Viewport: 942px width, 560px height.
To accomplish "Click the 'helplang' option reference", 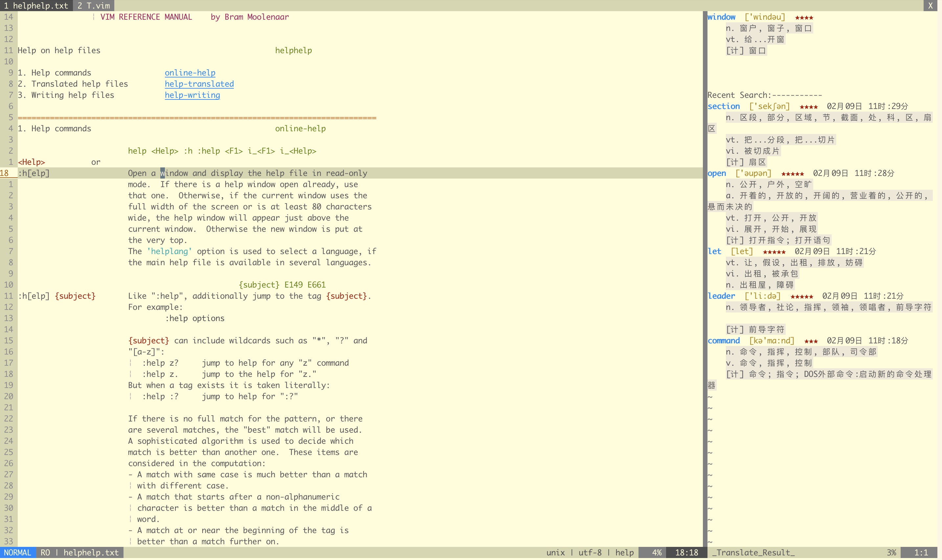I will tap(169, 251).
